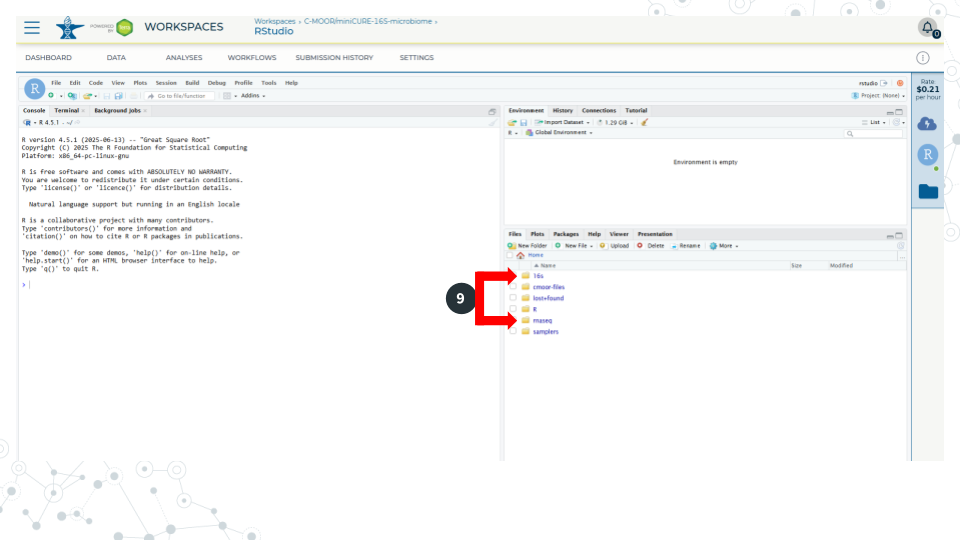Open the hamburger navigation menu

click(32, 28)
